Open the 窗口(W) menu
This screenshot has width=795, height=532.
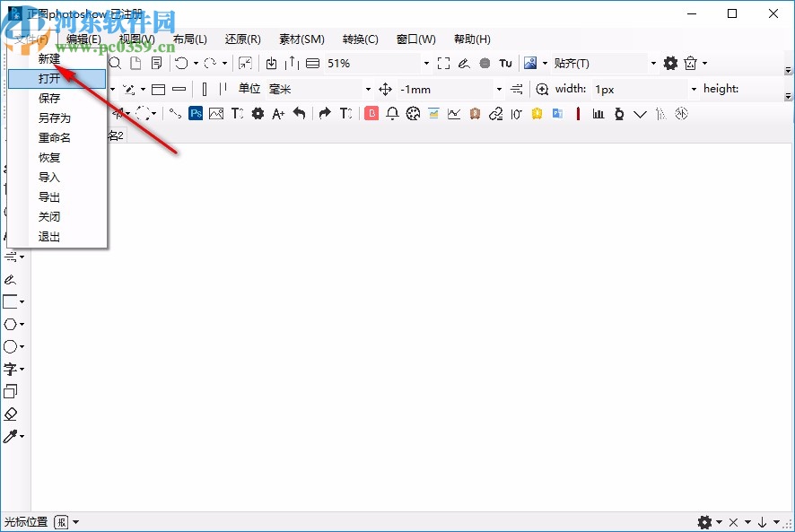[416, 39]
